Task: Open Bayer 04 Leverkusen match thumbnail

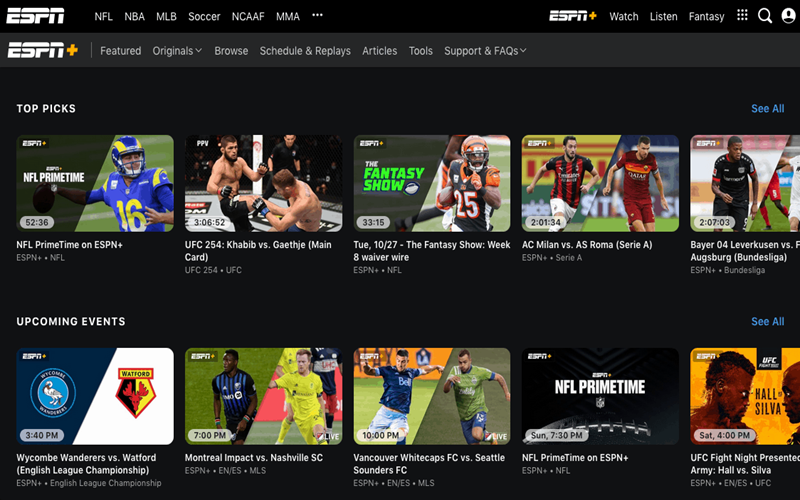Action: coord(745,183)
